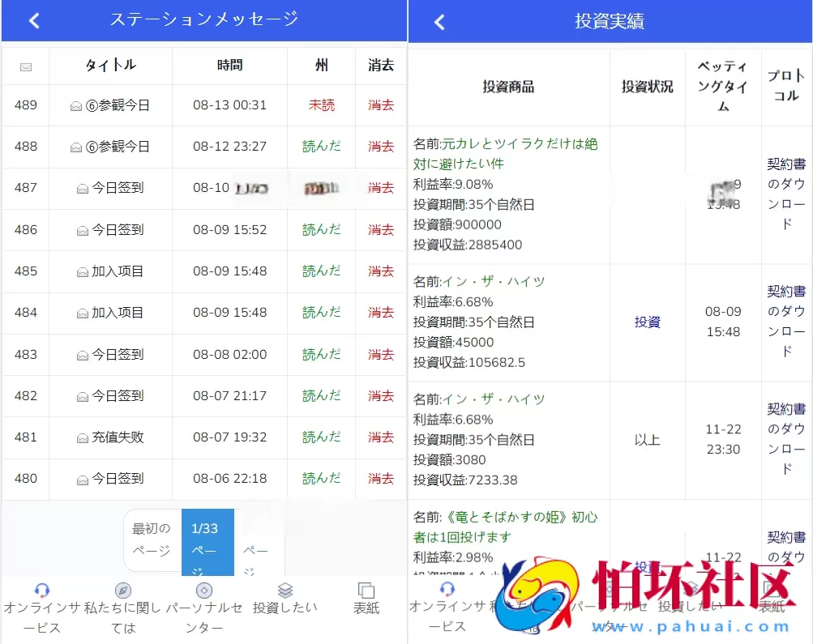
Task: Tap the オンラインサービス headset icon
Action: 42,590
